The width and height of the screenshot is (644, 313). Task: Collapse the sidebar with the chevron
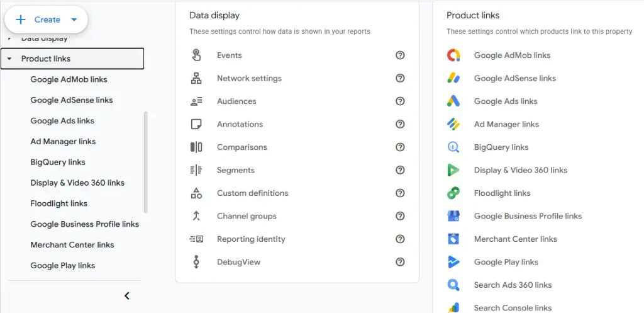[x=127, y=296]
